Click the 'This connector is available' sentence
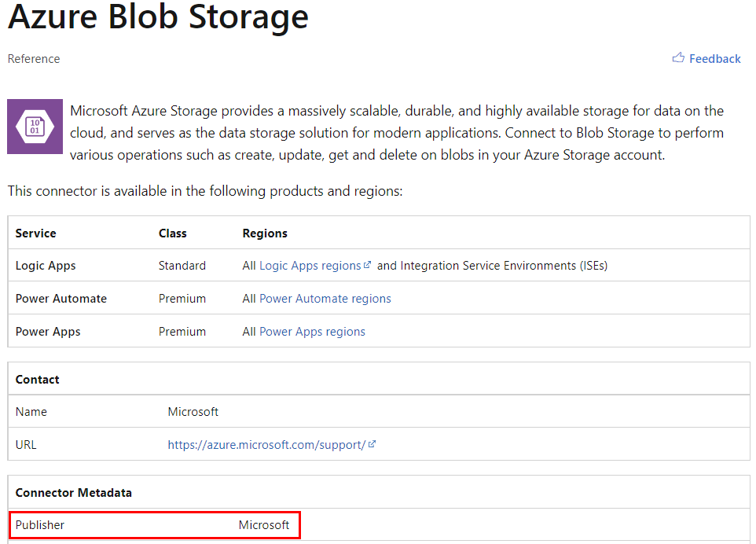Image resolution: width=756 pixels, height=544 pixels. point(205,191)
